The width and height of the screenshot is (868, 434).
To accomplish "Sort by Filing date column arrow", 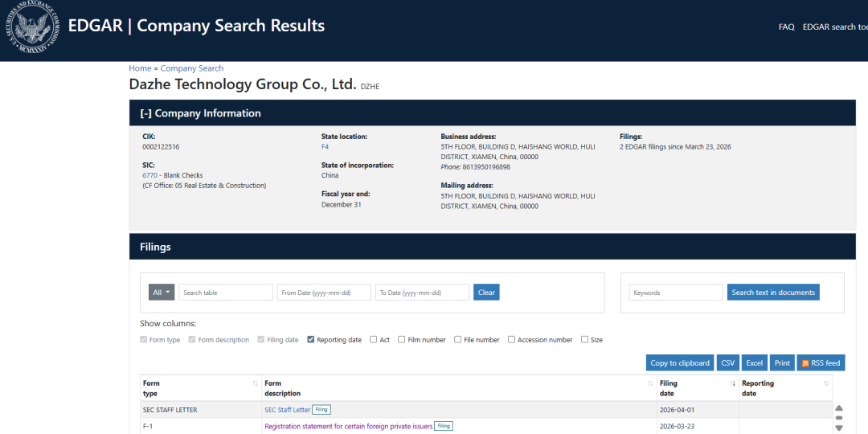I will coord(733,384).
